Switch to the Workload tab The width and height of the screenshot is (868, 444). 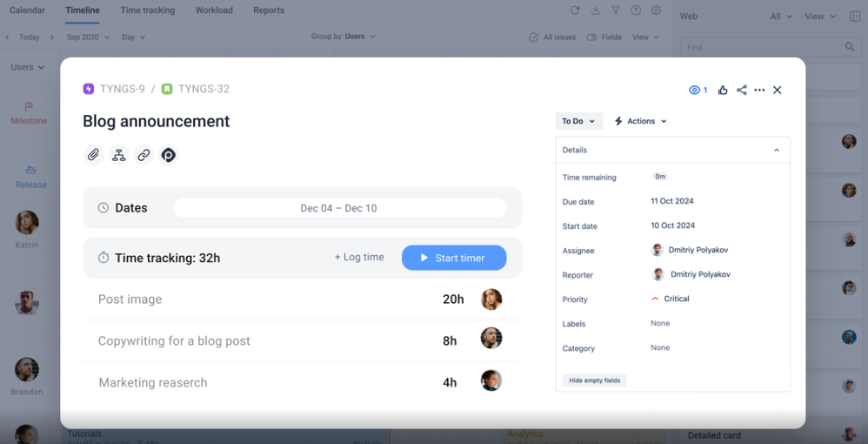pos(214,10)
